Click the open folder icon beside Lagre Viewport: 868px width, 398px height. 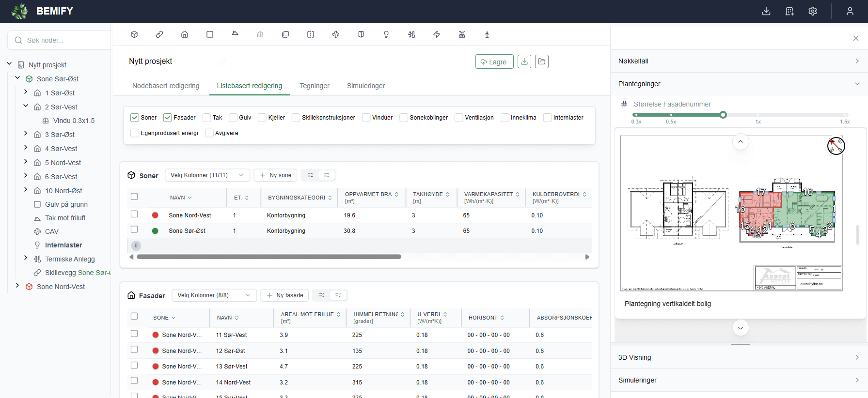tap(542, 61)
